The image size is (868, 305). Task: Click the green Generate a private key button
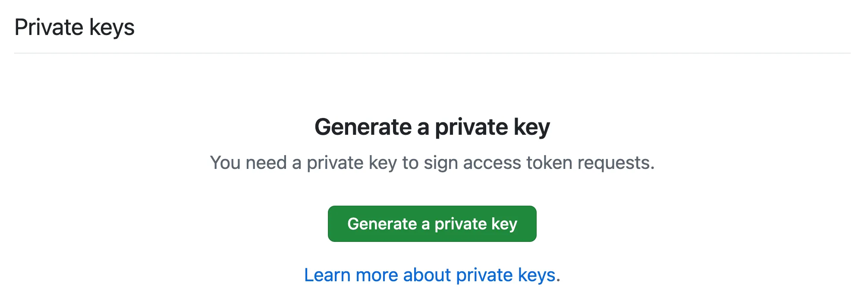(x=432, y=224)
